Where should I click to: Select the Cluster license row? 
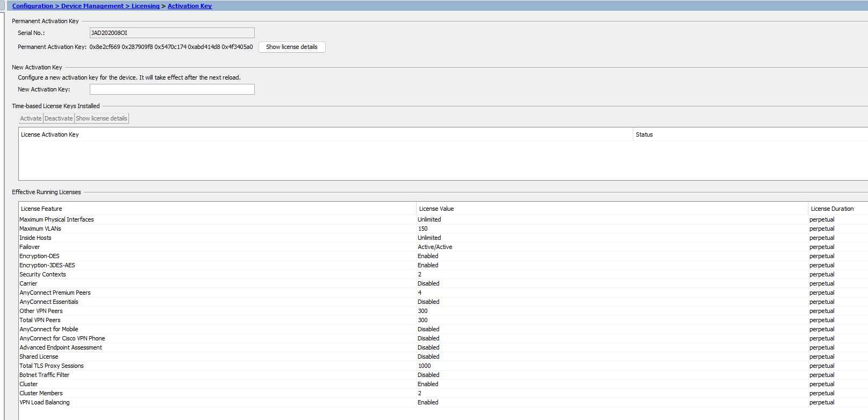pos(443,384)
